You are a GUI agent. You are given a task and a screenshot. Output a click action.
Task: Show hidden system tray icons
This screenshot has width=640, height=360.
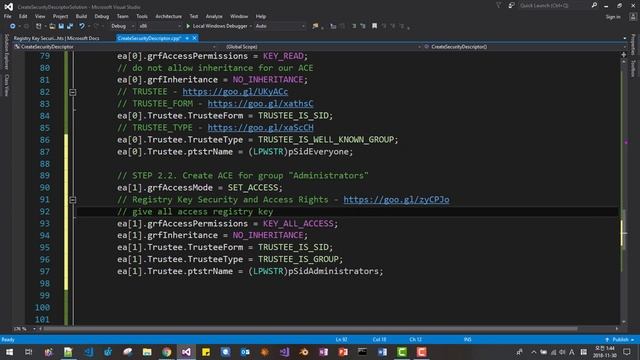(533, 352)
